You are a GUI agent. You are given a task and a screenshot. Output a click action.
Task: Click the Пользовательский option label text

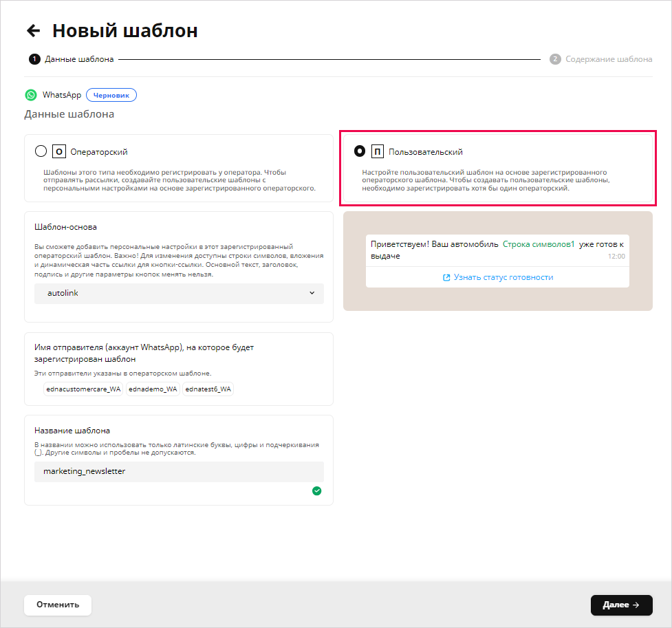[426, 152]
